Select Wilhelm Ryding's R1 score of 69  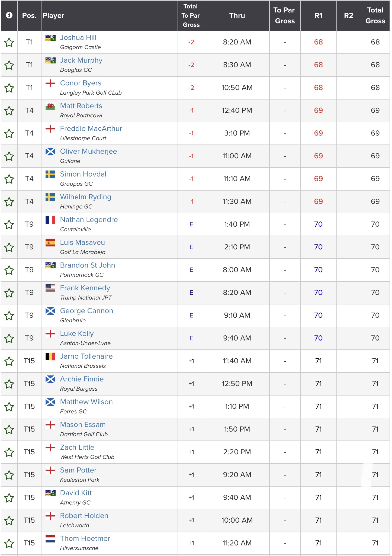pyautogui.click(x=318, y=201)
